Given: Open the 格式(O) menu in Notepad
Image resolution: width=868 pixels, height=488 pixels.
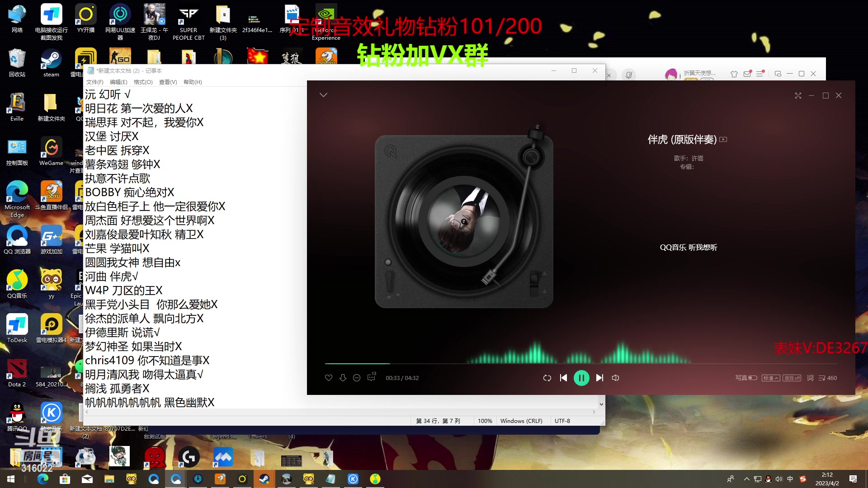Looking at the screenshot, I should pos(143,82).
